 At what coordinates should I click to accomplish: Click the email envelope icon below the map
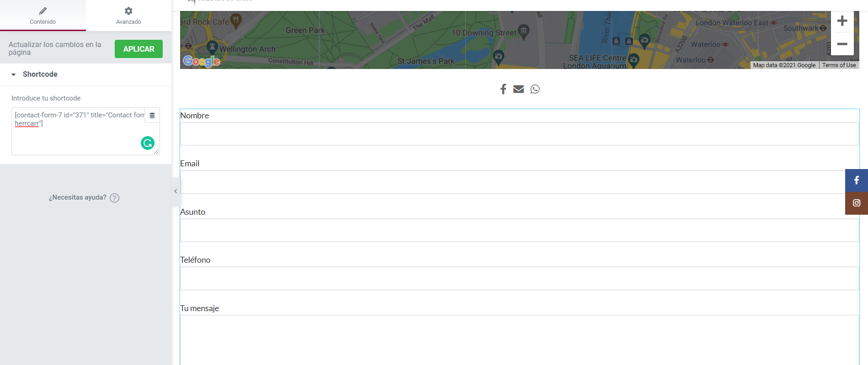pos(518,89)
